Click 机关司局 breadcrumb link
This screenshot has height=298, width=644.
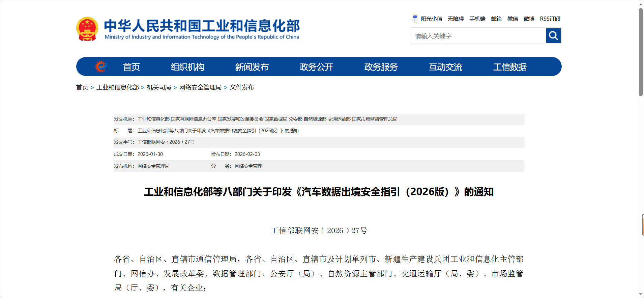[159, 87]
